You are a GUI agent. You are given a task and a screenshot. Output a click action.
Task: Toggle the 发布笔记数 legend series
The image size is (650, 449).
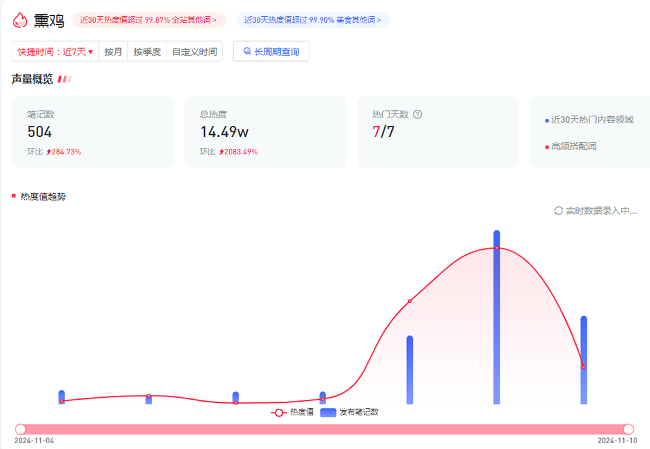tap(349, 412)
